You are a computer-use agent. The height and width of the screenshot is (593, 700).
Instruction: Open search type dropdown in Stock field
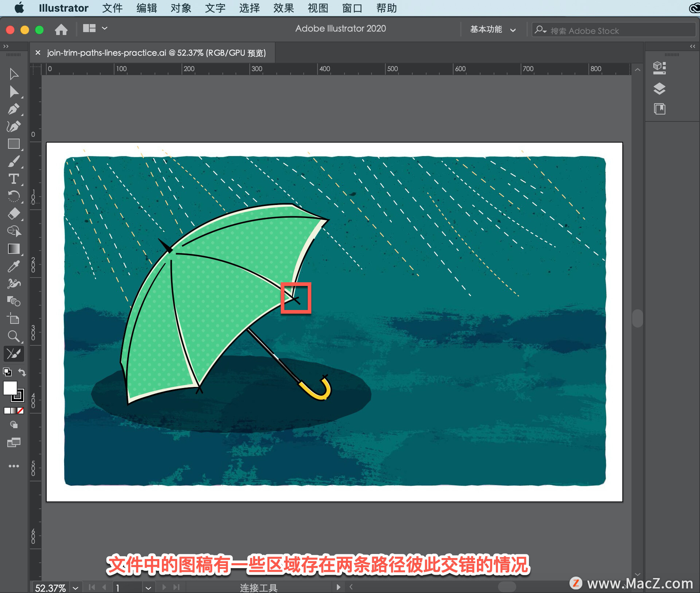pyautogui.click(x=541, y=30)
